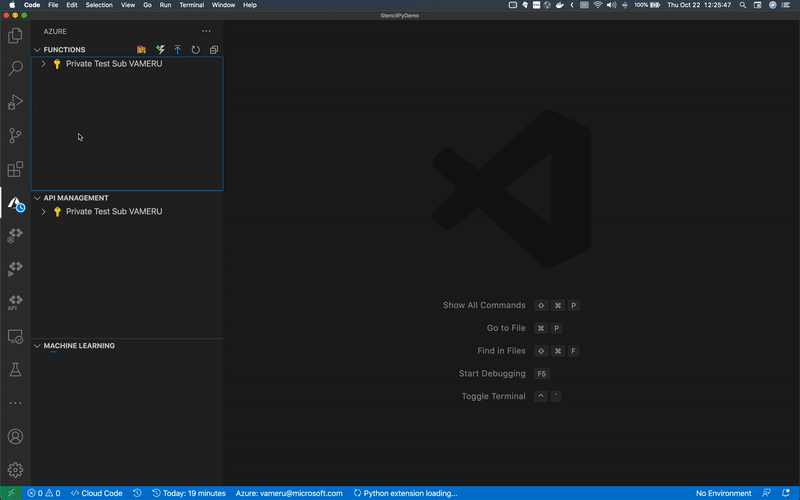800x500 pixels.
Task: Open the Help menu
Action: coord(250,5)
